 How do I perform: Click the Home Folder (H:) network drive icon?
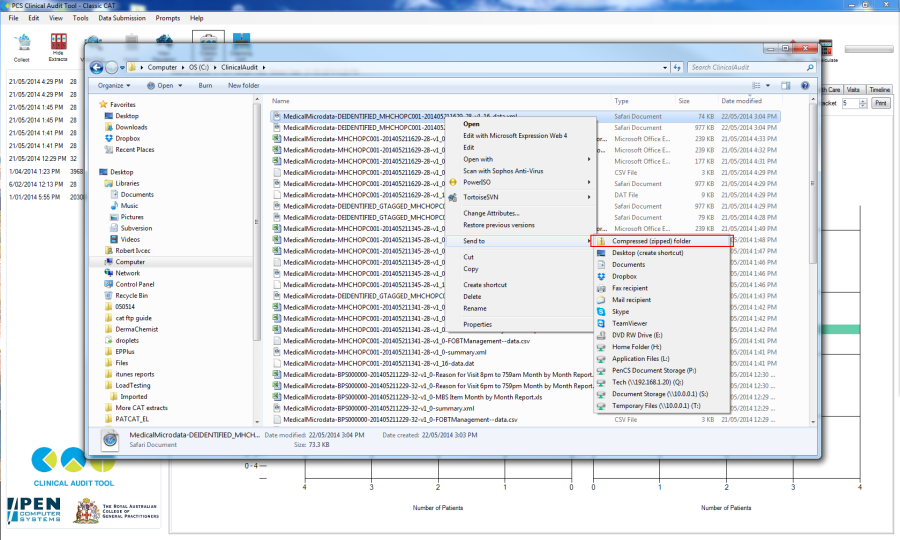point(601,347)
